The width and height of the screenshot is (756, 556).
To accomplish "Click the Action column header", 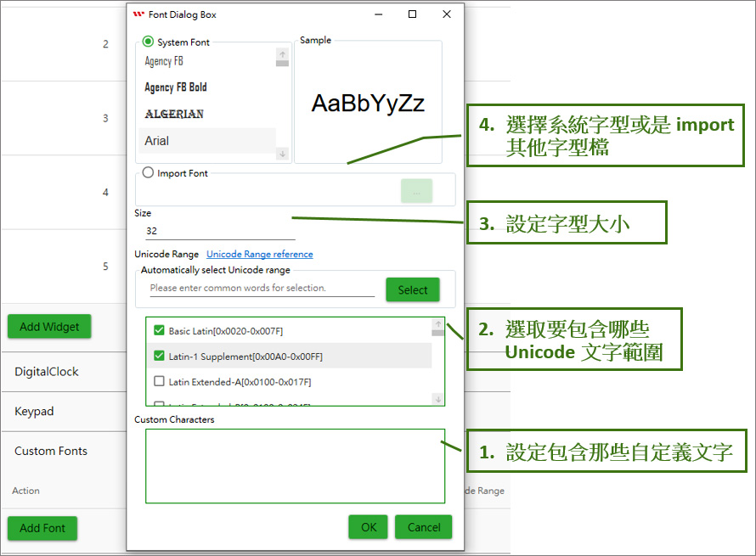I will [x=26, y=491].
